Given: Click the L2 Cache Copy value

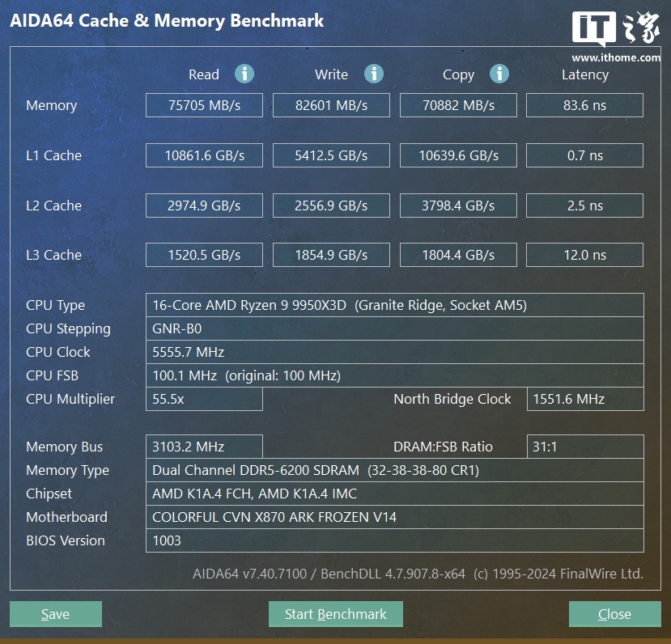Looking at the screenshot, I should pos(458,205).
